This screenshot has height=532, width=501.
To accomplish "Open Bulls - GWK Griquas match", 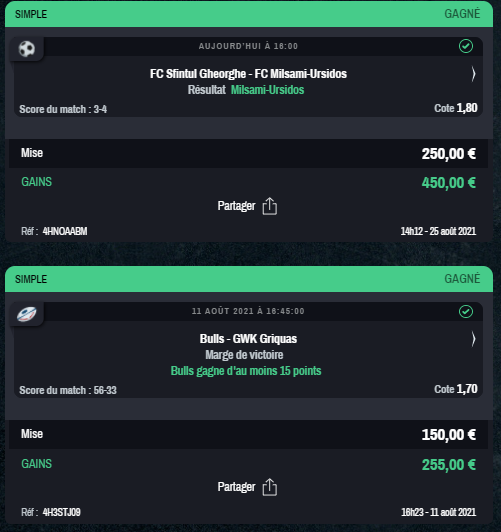I will (x=248, y=339).
